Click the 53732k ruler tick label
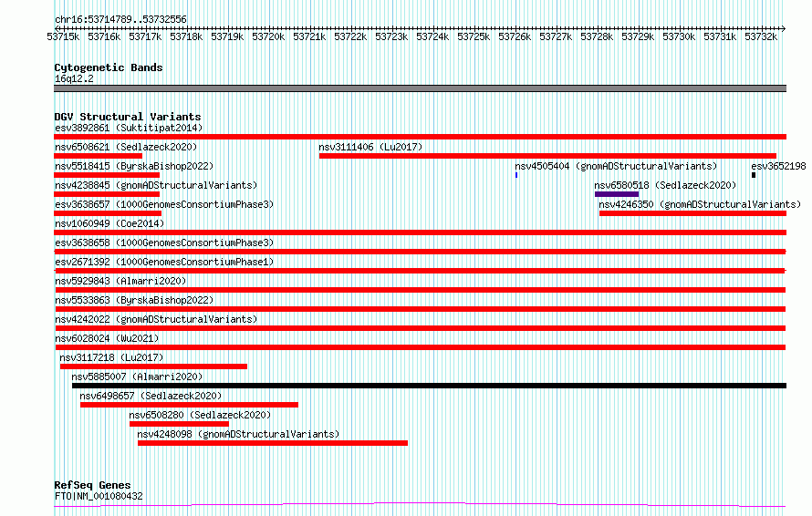Image resolution: width=812 pixels, height=516 pixels. (x=761, y=36)
